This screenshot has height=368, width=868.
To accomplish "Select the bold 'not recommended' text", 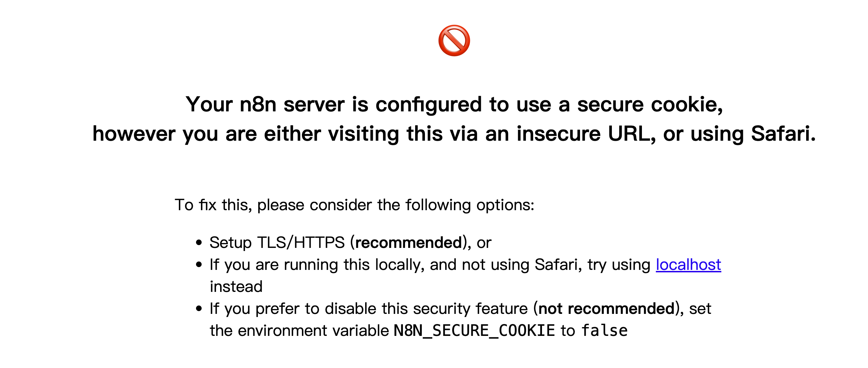I will click(x=606, y=309).
